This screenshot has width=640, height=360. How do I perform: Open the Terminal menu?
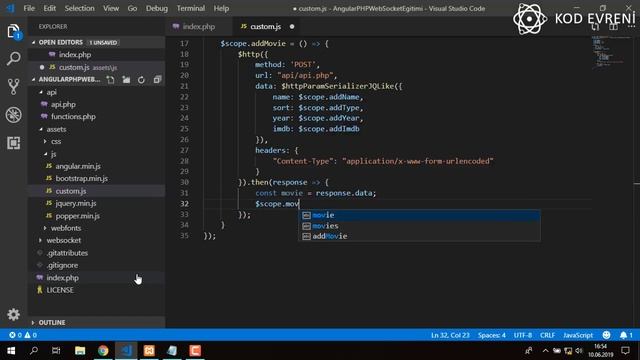click(x=191, y=8)
